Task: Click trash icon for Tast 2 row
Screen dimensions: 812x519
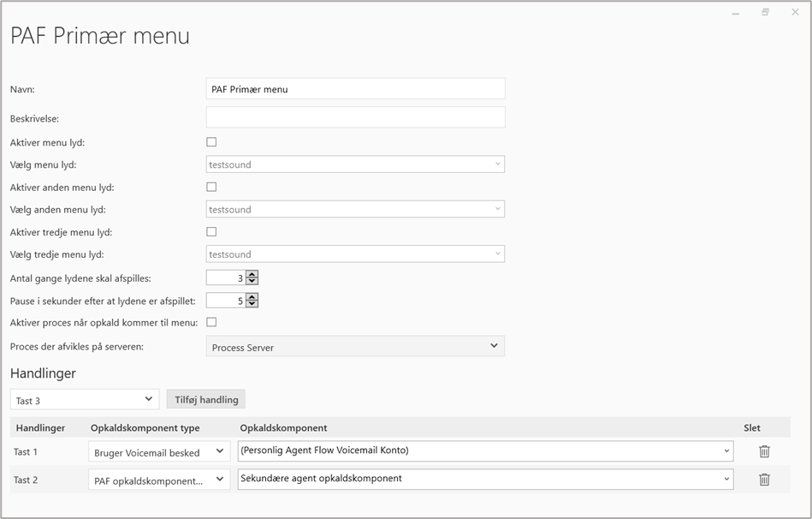Action: 764,480
